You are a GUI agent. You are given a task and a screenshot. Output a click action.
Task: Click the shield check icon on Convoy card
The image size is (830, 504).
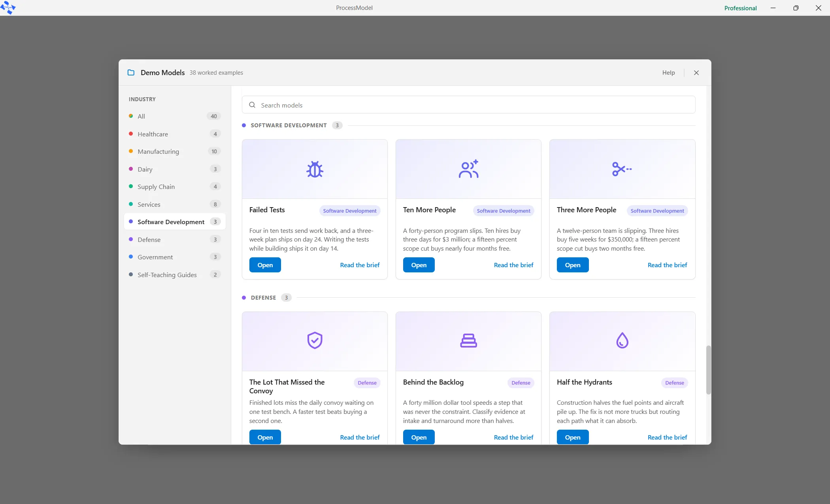[315, 340]
